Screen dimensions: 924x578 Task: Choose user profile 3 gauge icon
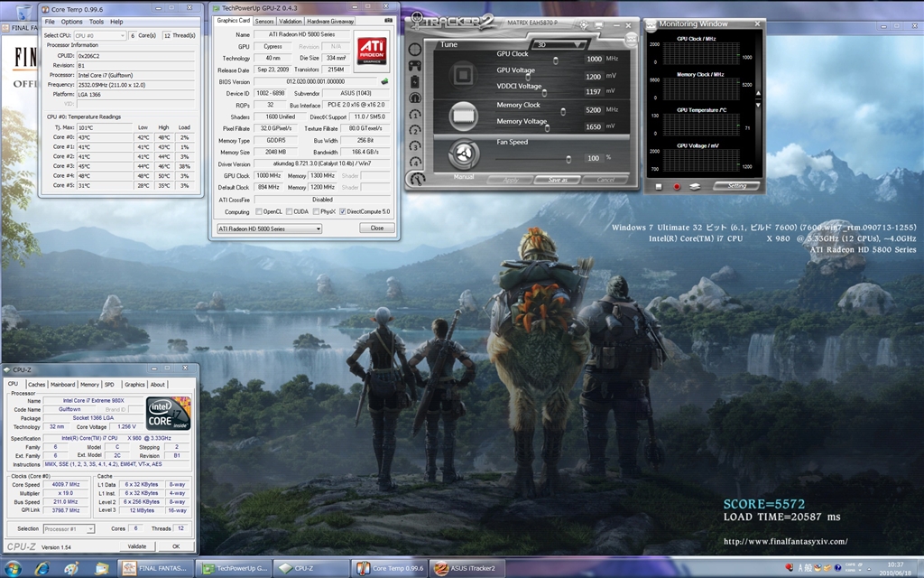click(415, 146)
